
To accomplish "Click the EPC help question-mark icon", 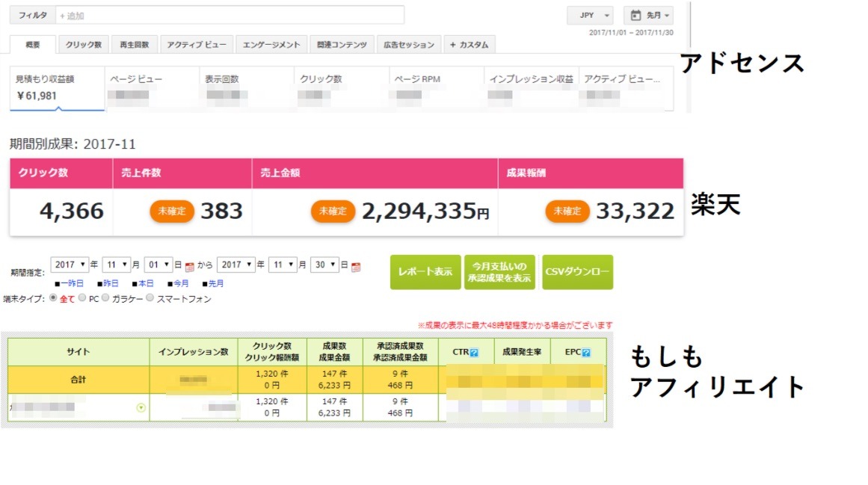I will (x=586, y=353).
